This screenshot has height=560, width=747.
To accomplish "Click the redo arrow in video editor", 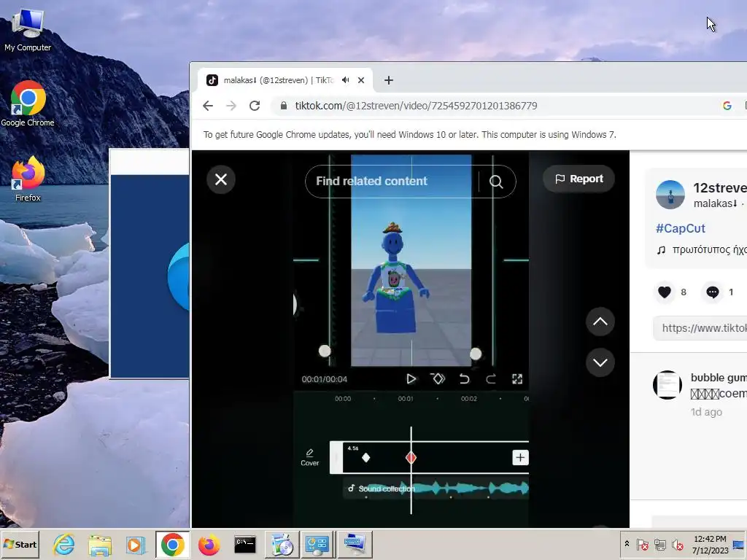I will (491, 379).
